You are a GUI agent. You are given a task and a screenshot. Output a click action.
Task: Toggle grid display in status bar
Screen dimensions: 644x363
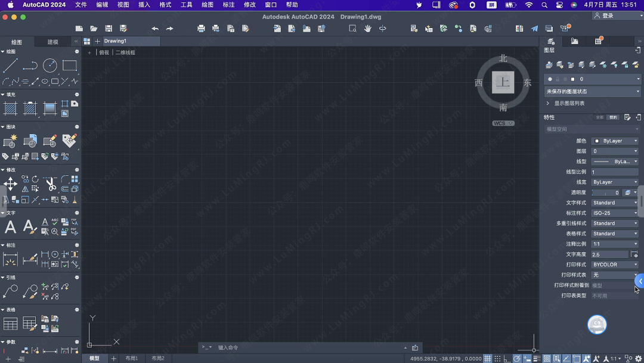(x=488, y=358)
